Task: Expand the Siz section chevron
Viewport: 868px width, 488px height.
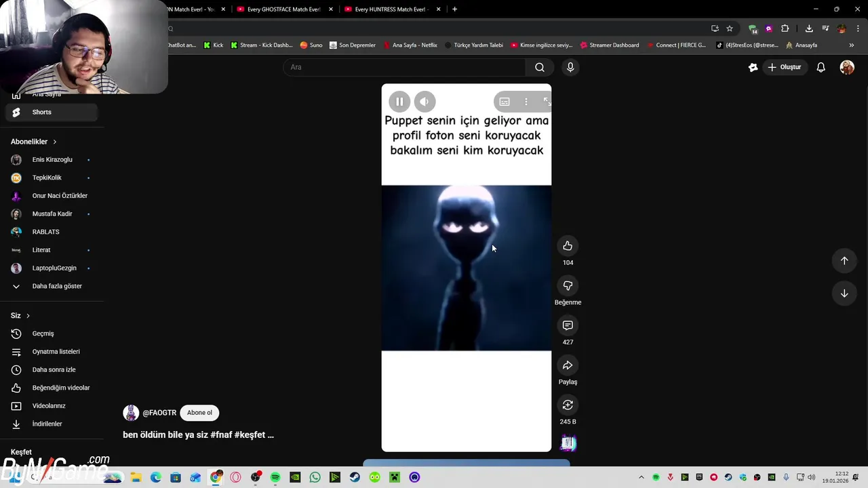Action: pyautogui.click(x=28, y=316)
